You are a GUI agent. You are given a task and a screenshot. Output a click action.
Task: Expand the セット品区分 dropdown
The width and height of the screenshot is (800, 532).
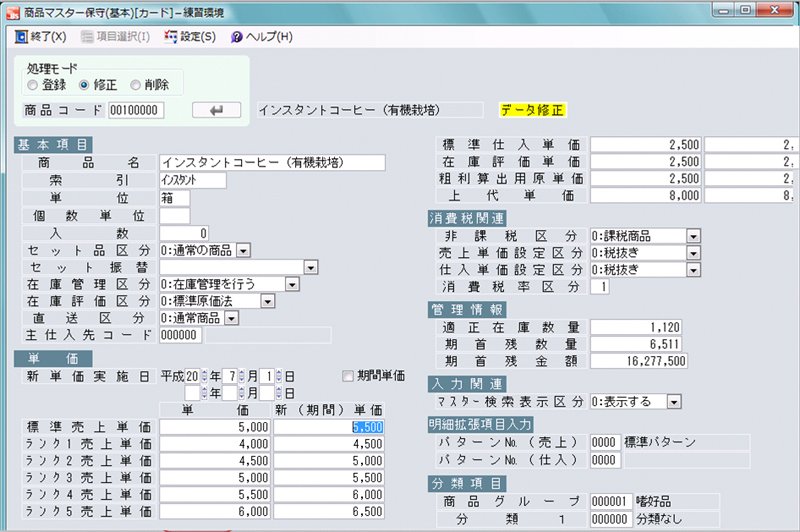click(244, 250)
